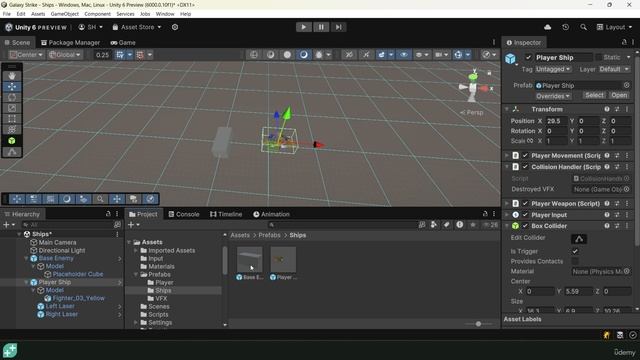Click the prefab Open button
Viewport: 640px width, 360px height.
619,95
